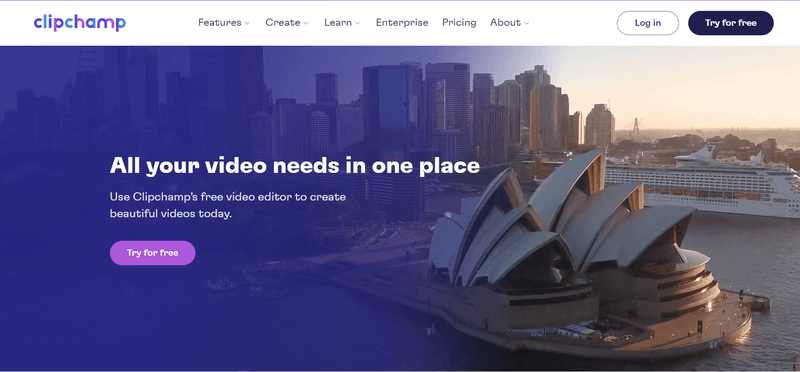Open the Learn menu item

pyautogui.click(x=338, y=22)
